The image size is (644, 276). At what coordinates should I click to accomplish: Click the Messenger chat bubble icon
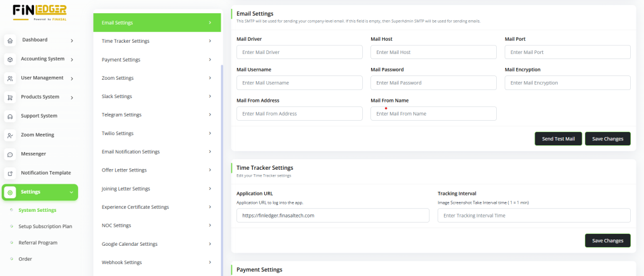pos(10,154)
